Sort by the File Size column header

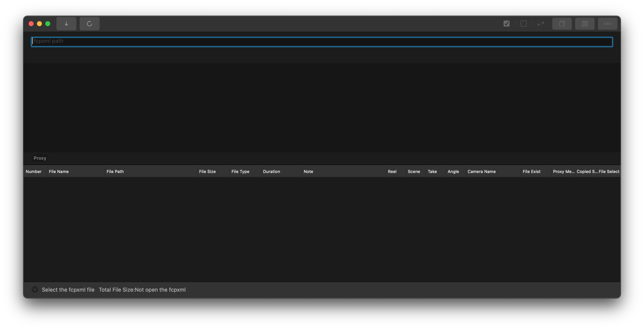pyautogui.click(x=207, y=171)
